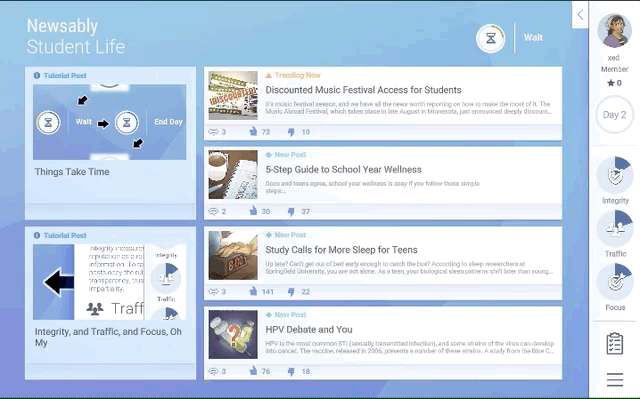640x399 pixels.
Task: Click the Things Take Time tutorial image
Action: point(109,122)
